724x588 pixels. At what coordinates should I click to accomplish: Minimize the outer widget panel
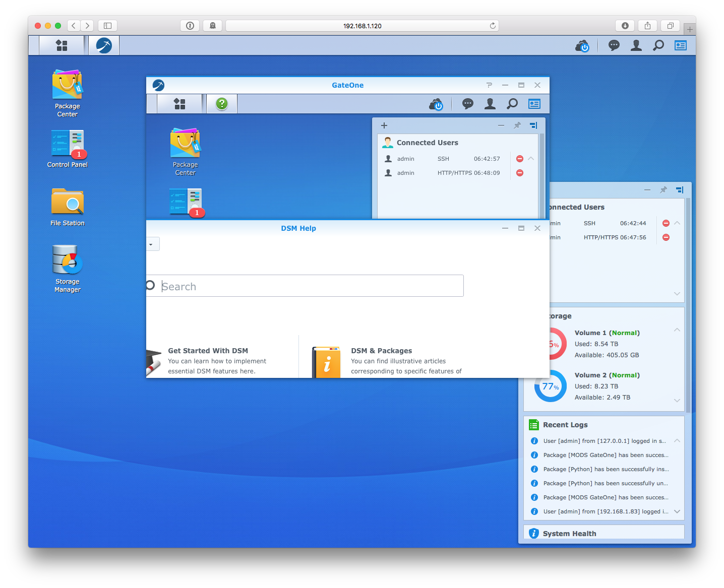pyautogui.click(x=647, y=190)
